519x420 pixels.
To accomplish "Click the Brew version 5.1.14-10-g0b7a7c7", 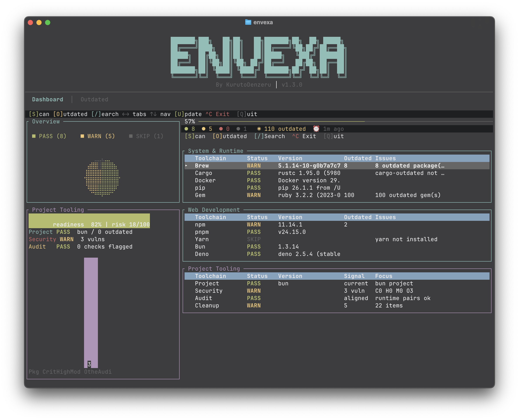I will point(309,166).
